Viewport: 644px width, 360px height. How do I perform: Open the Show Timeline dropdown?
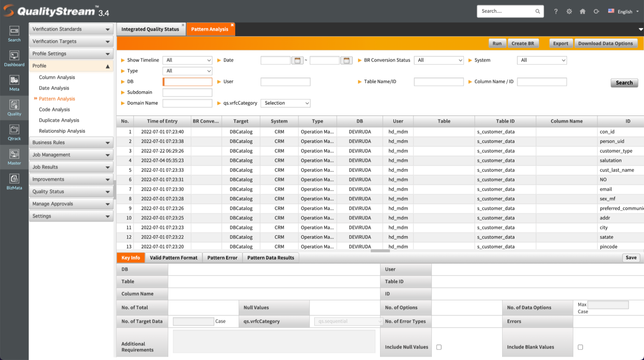(x=187, y=60)
